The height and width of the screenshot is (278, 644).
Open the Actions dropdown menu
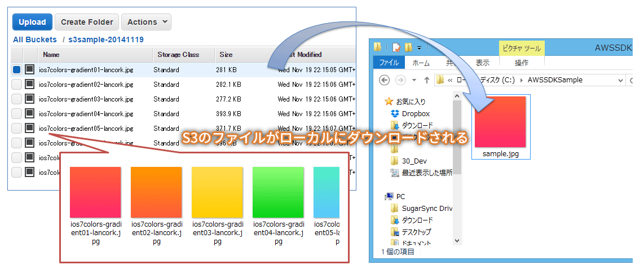point(146,22)
